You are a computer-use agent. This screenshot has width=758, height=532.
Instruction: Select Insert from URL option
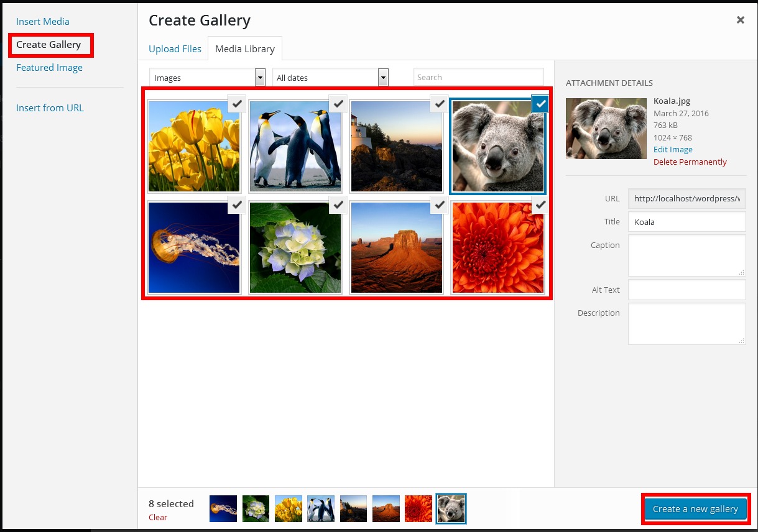[x=50, y=108]
